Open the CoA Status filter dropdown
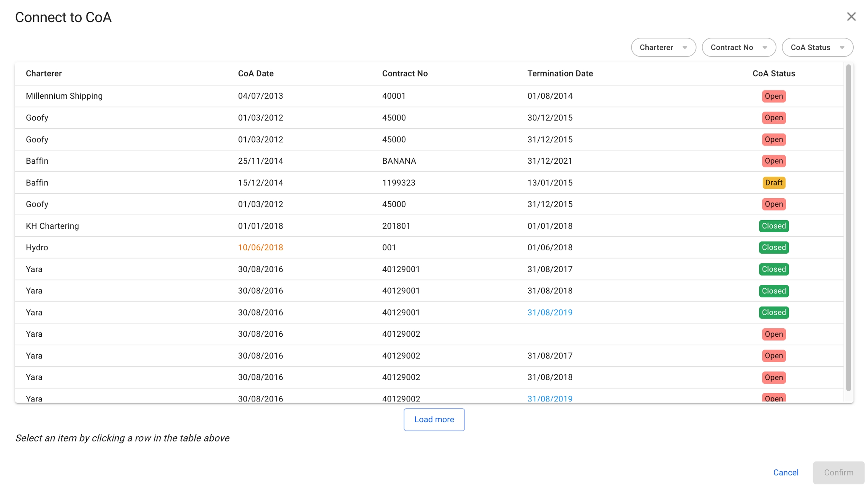Viewport: 868px width, 489px height. 817,48
